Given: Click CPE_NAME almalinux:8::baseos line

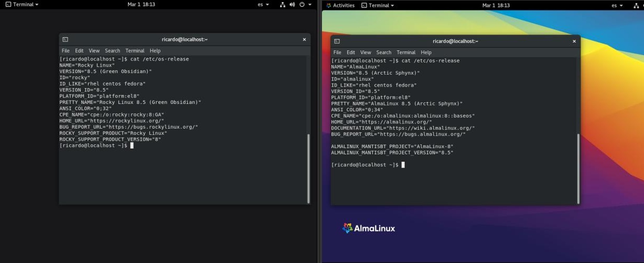Looking at the screenshot, I should tap(403, 116).
